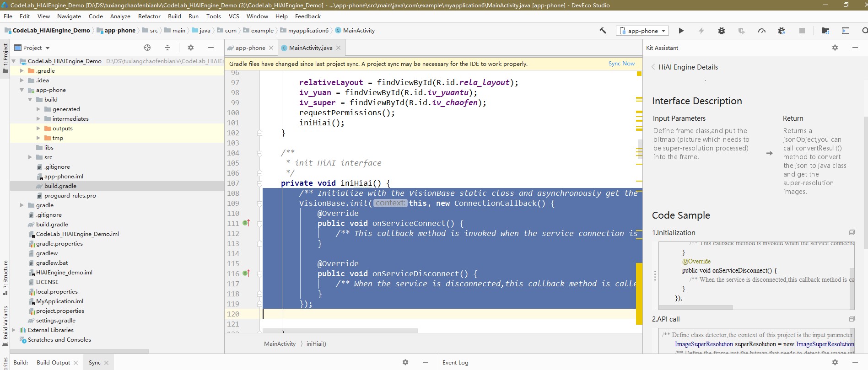Click the Project tool window side tab
Screen dimensions: 868x370
pyautogui.click(x=5, y=57)
